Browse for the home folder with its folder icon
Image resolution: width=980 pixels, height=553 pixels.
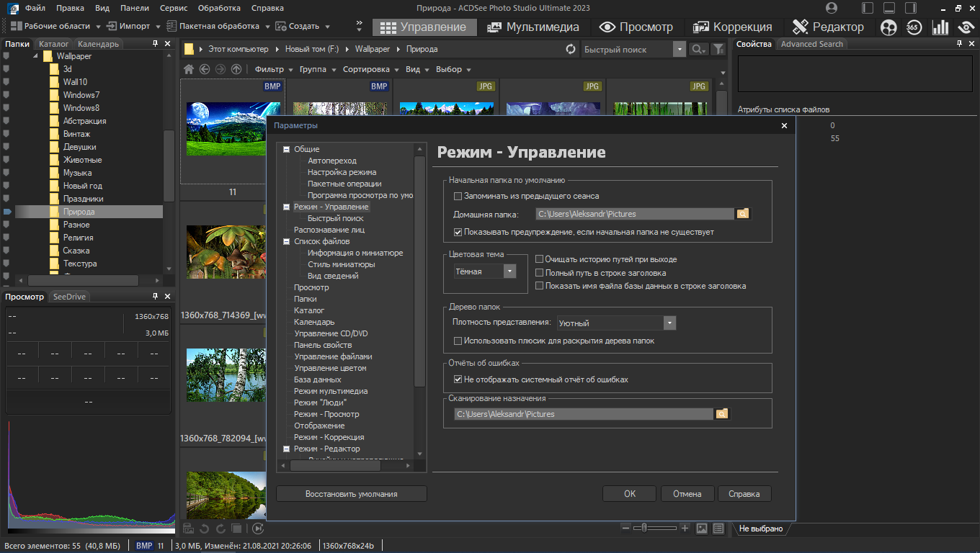743,214
